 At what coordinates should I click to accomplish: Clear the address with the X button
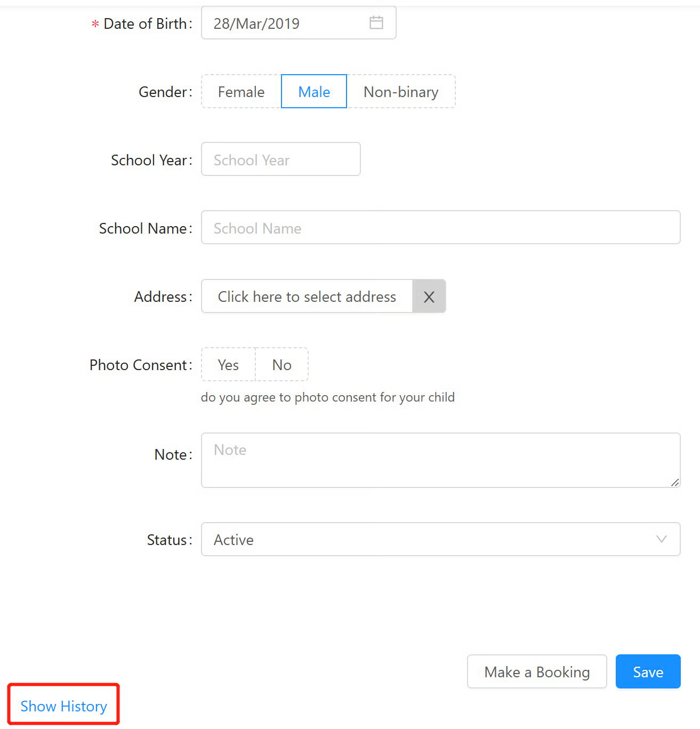(429, 297)
